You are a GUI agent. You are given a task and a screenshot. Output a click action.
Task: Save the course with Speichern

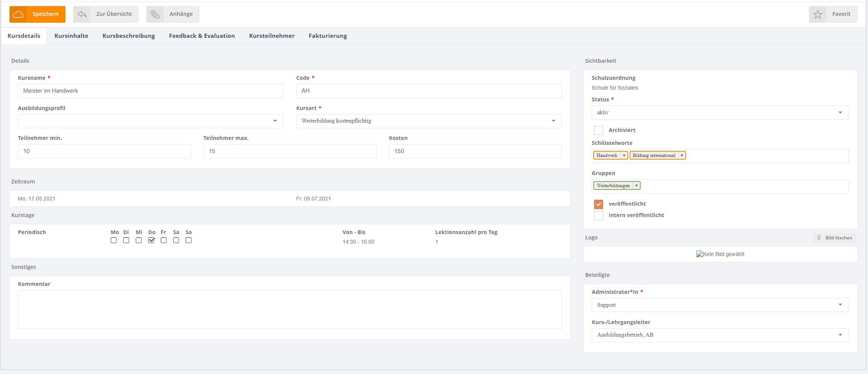37,14
